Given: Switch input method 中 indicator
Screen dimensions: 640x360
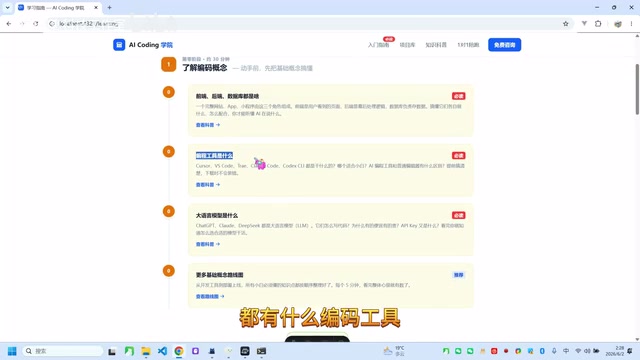Looking at the screenshot, I should coord(566,351).
